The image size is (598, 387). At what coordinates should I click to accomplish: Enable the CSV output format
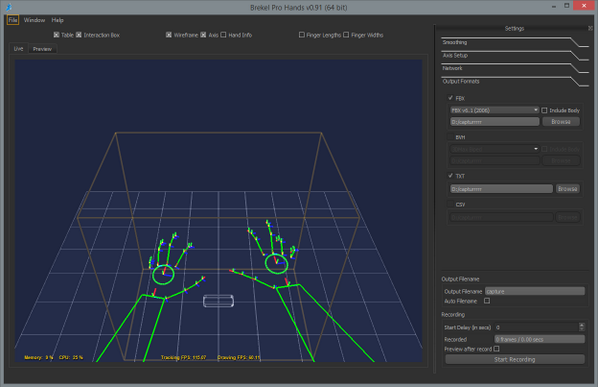tap(450, 204)
